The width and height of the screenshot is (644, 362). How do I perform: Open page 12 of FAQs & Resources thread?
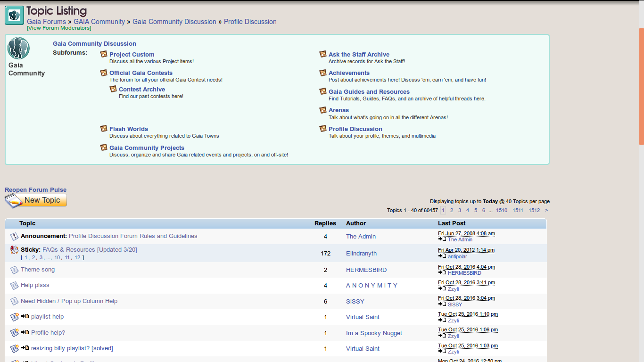pyautogui.click(x=77, y=257)
